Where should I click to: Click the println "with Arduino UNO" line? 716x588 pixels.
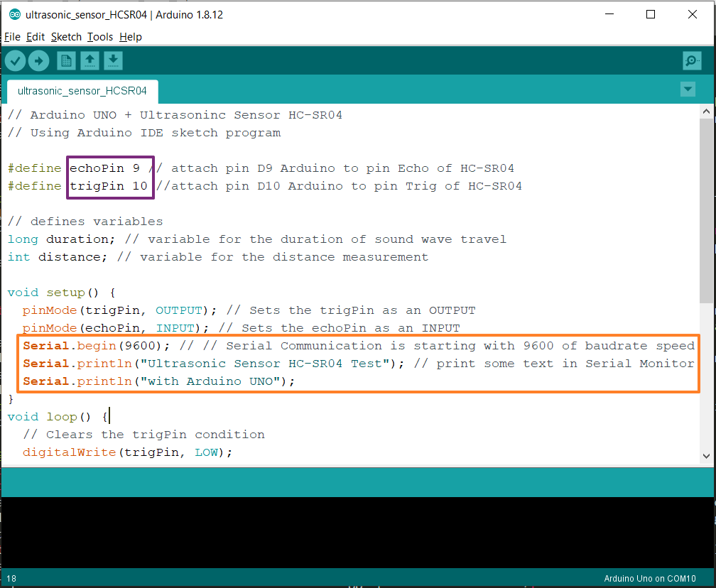click(x=159, y=381)
